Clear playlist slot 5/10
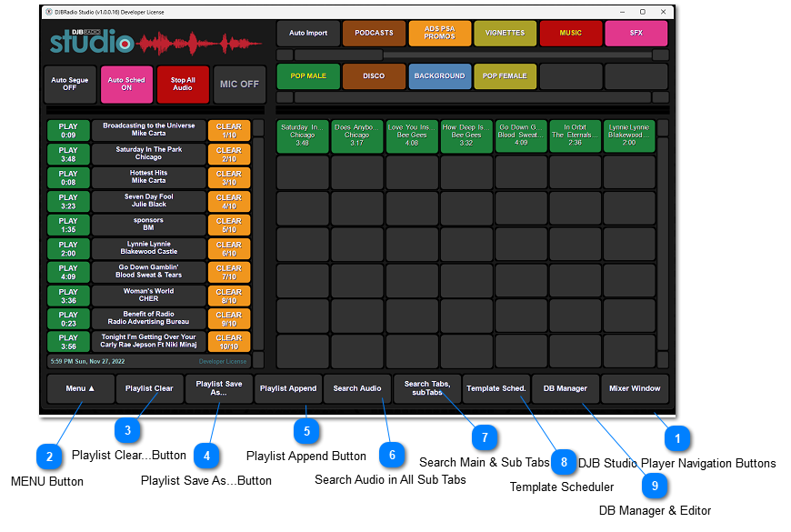 [229, 226]
